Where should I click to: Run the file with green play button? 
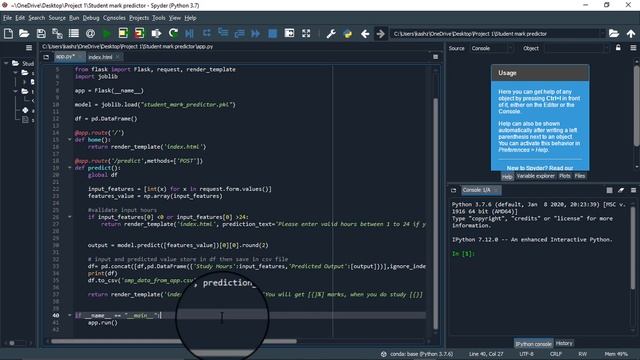coord(107,33)
